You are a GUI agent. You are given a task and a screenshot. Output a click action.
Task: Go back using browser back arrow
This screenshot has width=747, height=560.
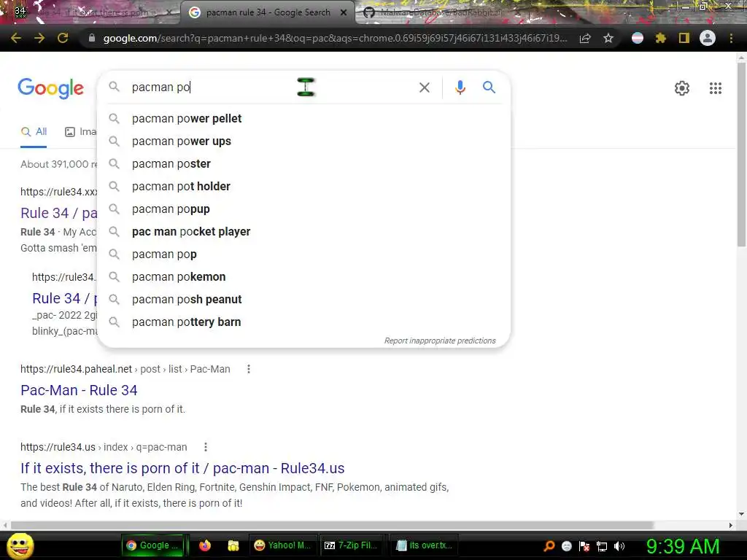(x=15, y=38)
